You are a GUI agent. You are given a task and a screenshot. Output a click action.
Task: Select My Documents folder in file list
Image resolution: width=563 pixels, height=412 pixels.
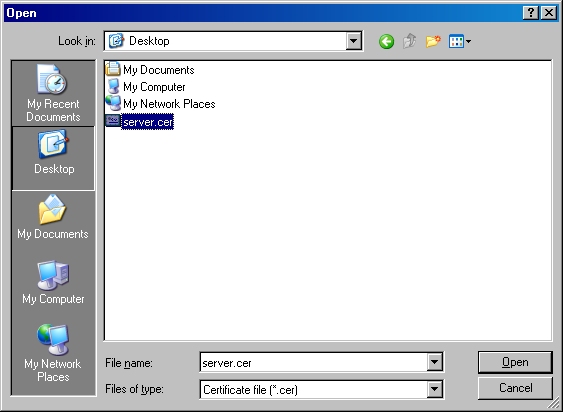pyautogui.click(x=150, y=70)
